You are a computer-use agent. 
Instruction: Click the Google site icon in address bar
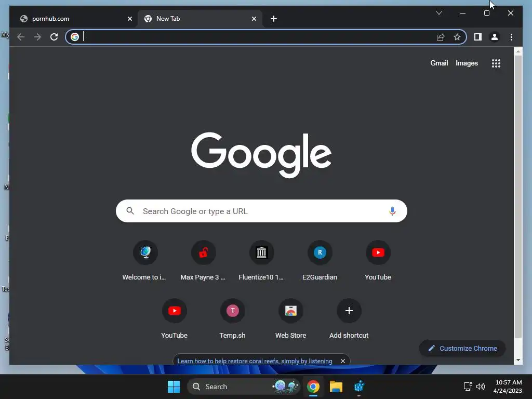tap(75, 37)
